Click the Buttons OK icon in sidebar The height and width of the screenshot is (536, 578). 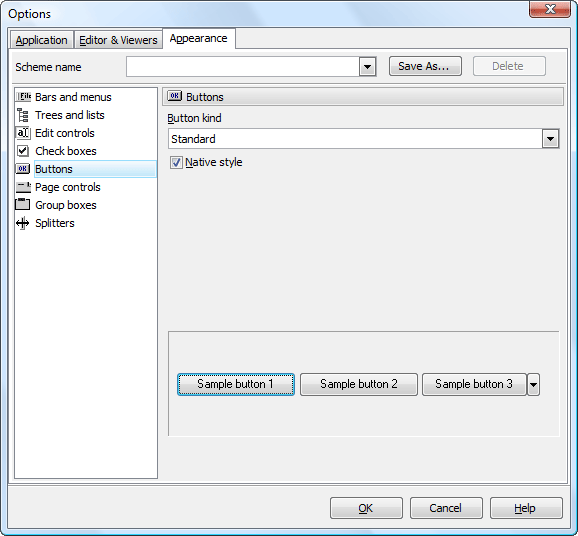23,169
